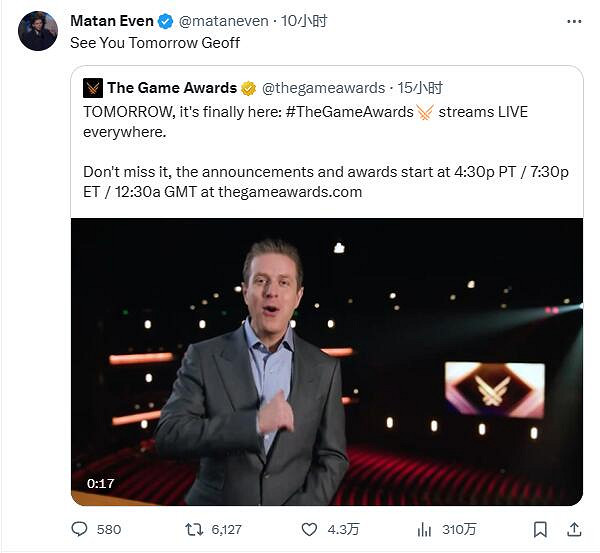Open Matan Even's display name link
600x553 pixels.
click(x=110, y=21)
